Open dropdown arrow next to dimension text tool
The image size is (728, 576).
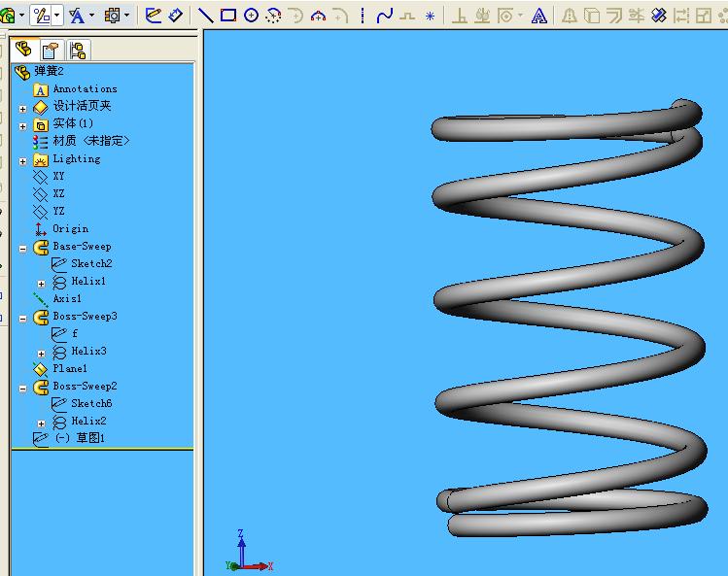[x=91, y=16]
